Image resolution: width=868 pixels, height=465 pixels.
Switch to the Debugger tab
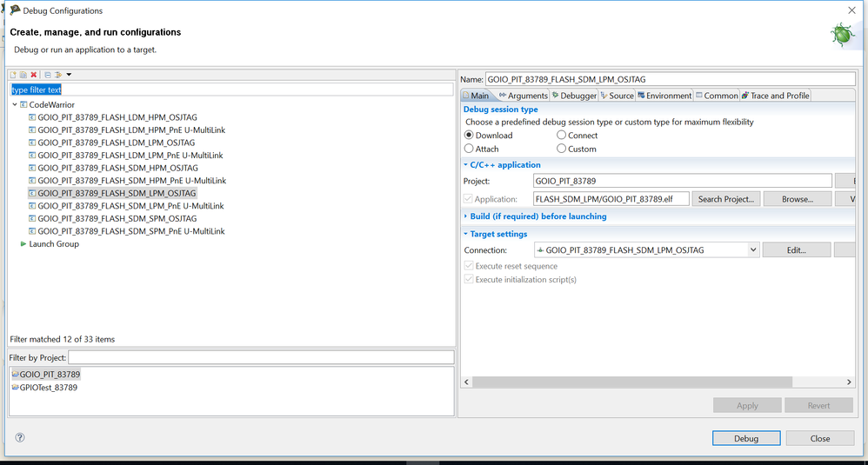tap(575, 96)
